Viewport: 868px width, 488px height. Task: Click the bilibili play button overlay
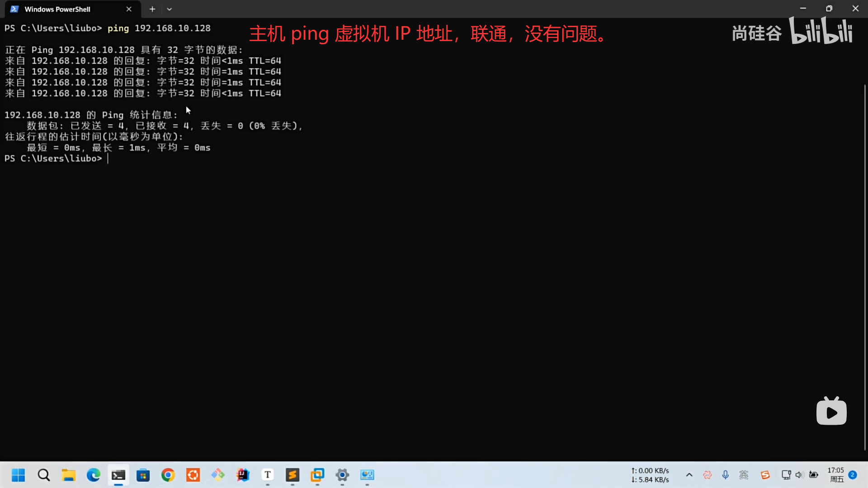point(831,412)
